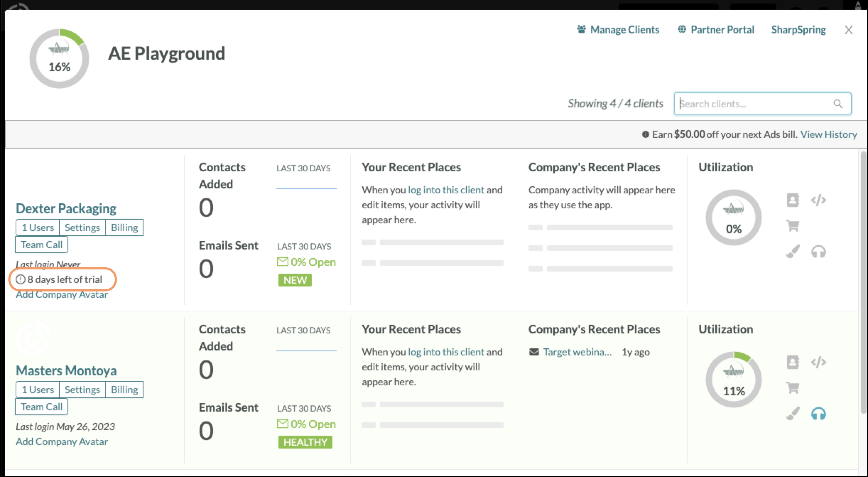Open the Target webina... recent place
The height and width of the screenshot is (477, 868).
click(577, 352)
